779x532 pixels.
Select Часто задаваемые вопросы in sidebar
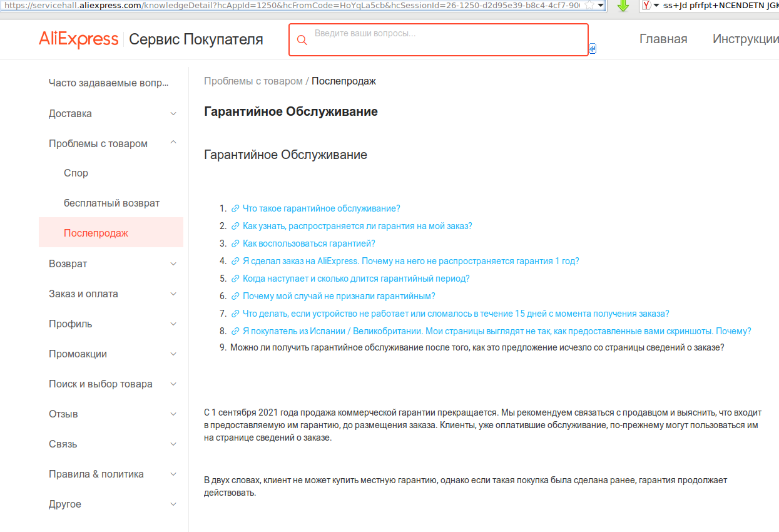point(109,83)
